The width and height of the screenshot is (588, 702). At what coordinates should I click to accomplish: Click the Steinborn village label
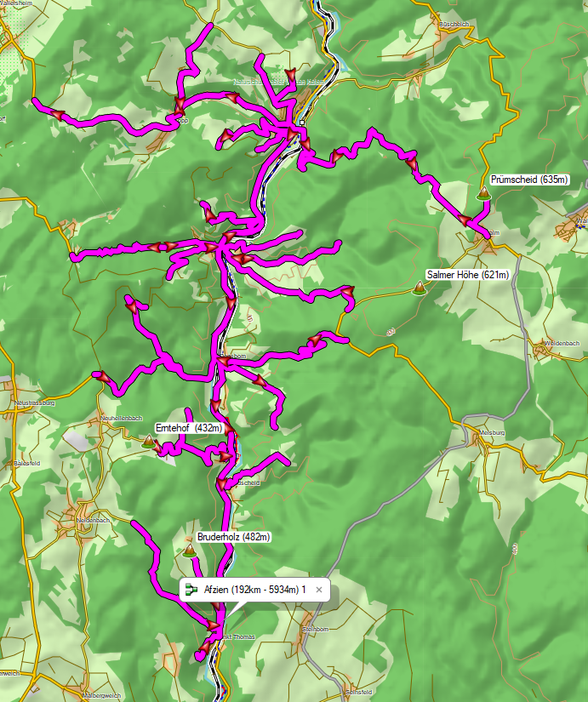[x=315, y=629]
